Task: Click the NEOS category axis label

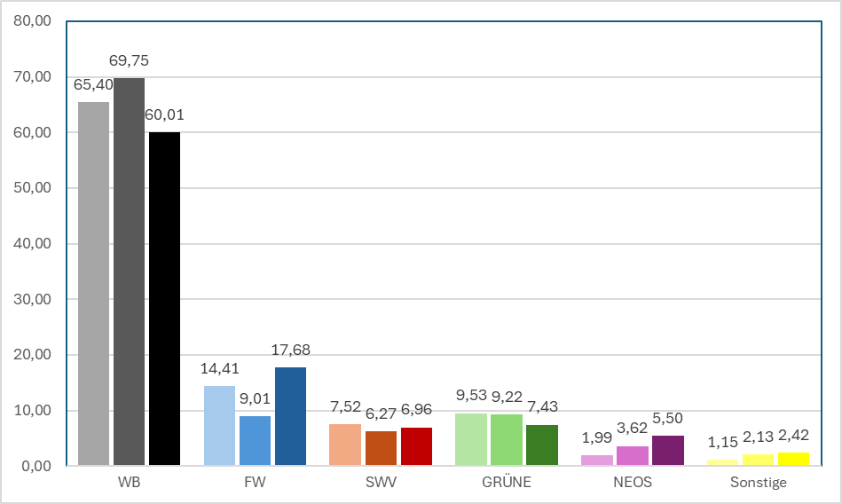Action: point(633,482)
